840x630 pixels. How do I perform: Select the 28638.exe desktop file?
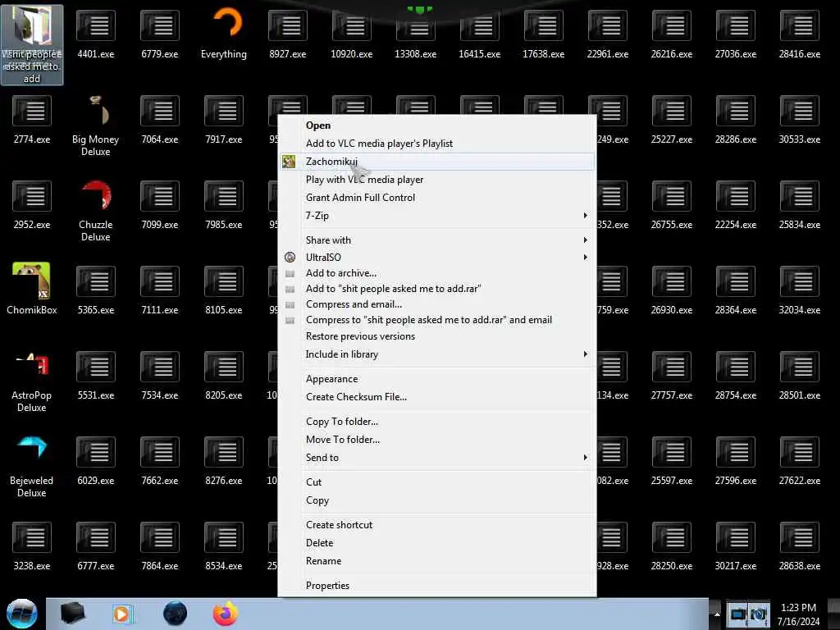[799, 545]
